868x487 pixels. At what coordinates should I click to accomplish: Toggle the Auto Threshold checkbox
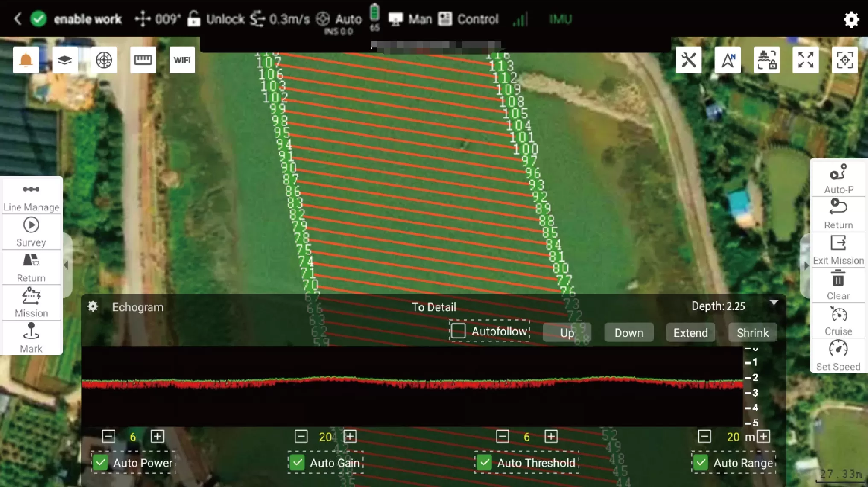pyautogui.click(x=485, y=462)
